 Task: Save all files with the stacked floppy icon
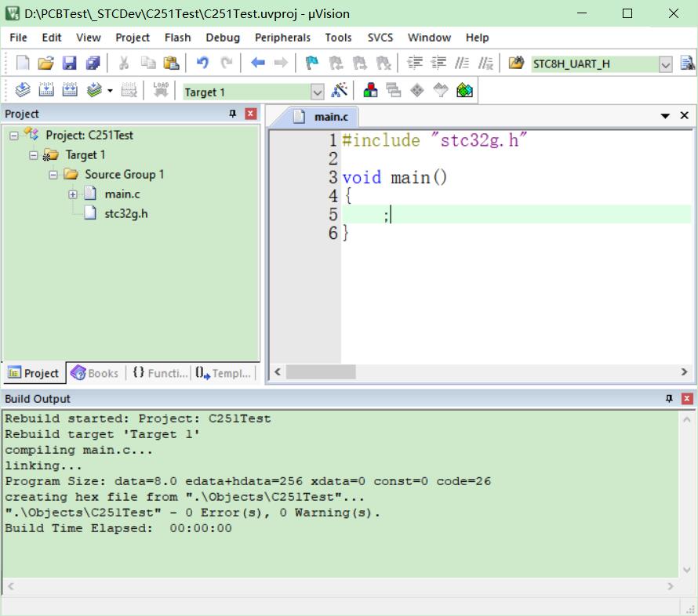(x=93, y=63)
